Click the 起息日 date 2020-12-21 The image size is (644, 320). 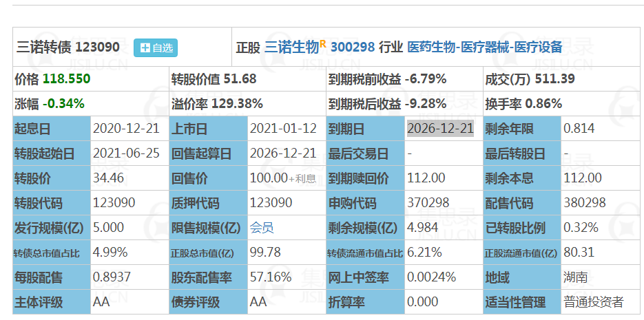pyautogui.click(x=126, y=129)
